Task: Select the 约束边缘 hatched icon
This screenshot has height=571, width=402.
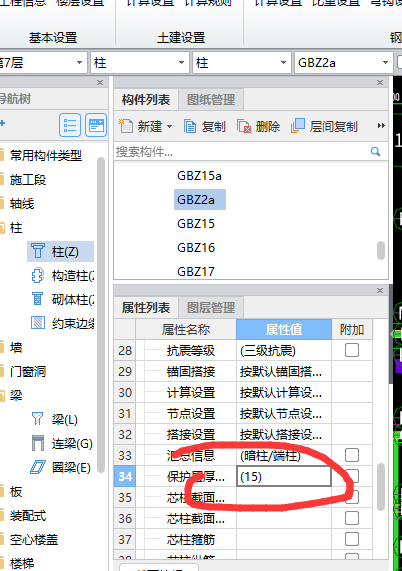Action: click(x=38, y=323)
